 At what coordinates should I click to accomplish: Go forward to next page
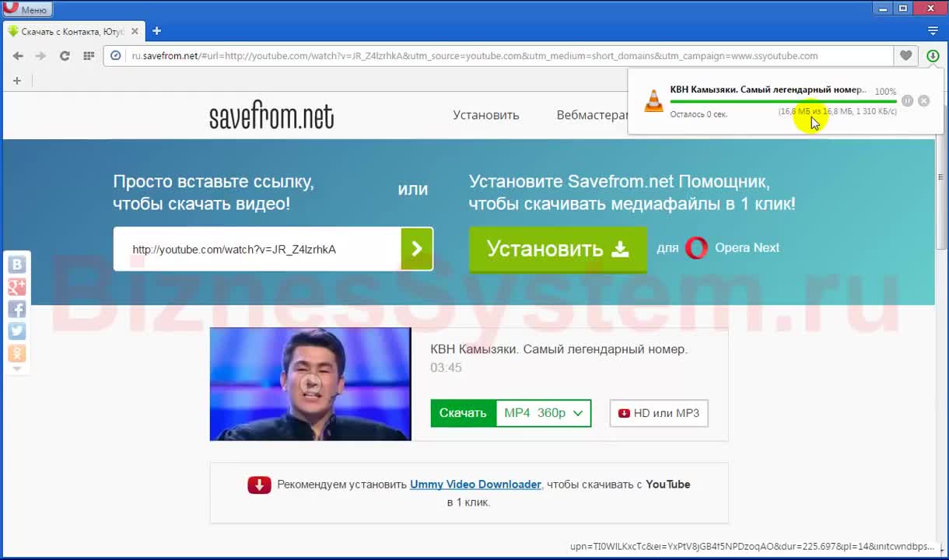click(x=40, y=56)
